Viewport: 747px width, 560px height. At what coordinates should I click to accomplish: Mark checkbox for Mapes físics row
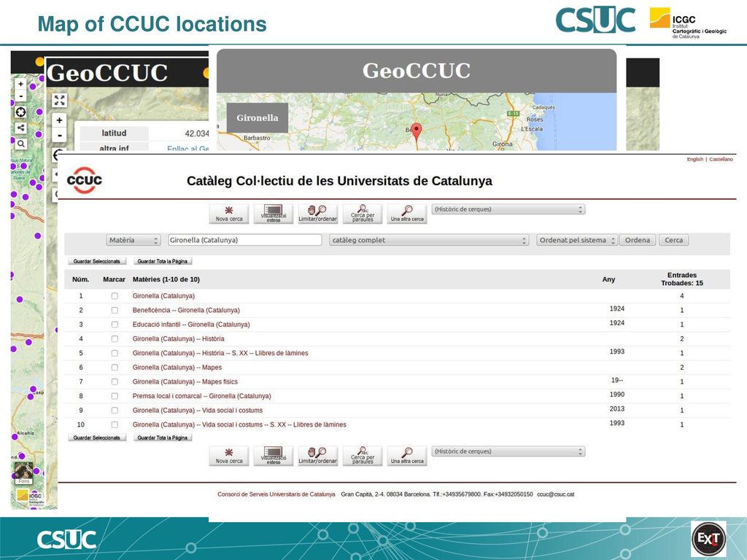click(x=115, y=381)
